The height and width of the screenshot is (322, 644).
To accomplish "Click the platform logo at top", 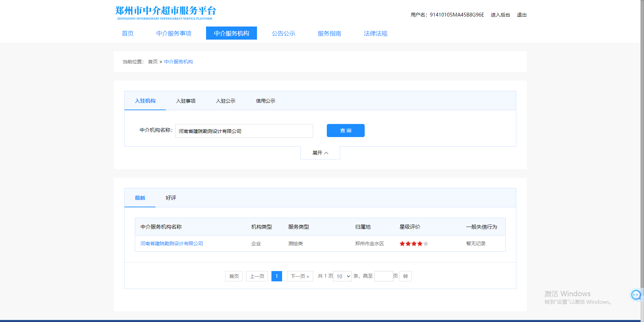I will click(x=165, y=13).
